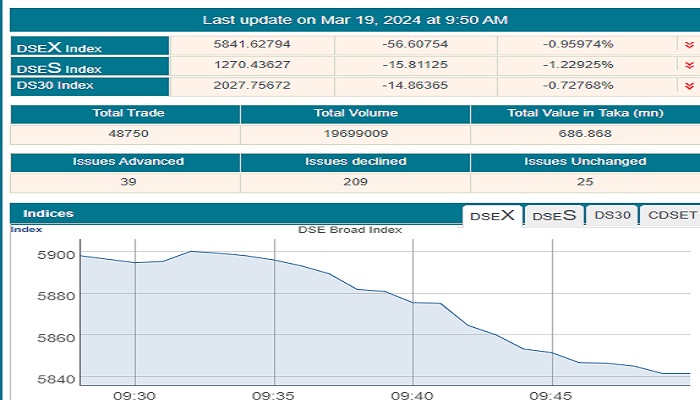Image resolution: width=700 pixels, height=400 pixels.
Task: Switch to the DSES chart tab
Action: (x=553, y=215)
